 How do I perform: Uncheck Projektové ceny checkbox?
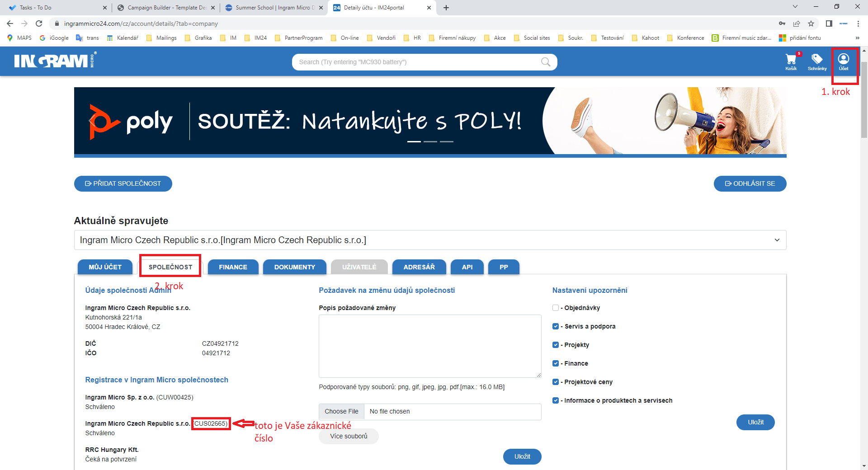pyautogui.click(x=556, y=382)
